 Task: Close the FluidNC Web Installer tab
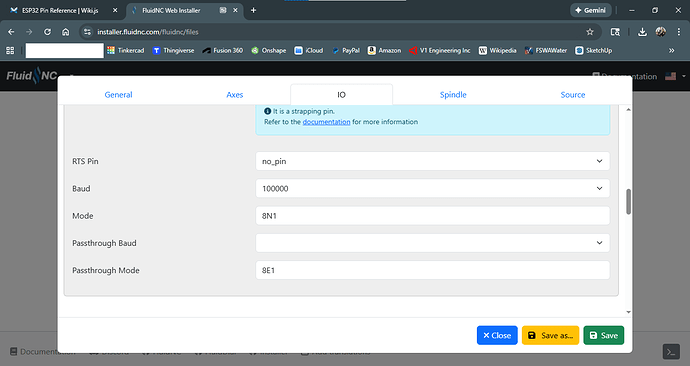(235, 10)
